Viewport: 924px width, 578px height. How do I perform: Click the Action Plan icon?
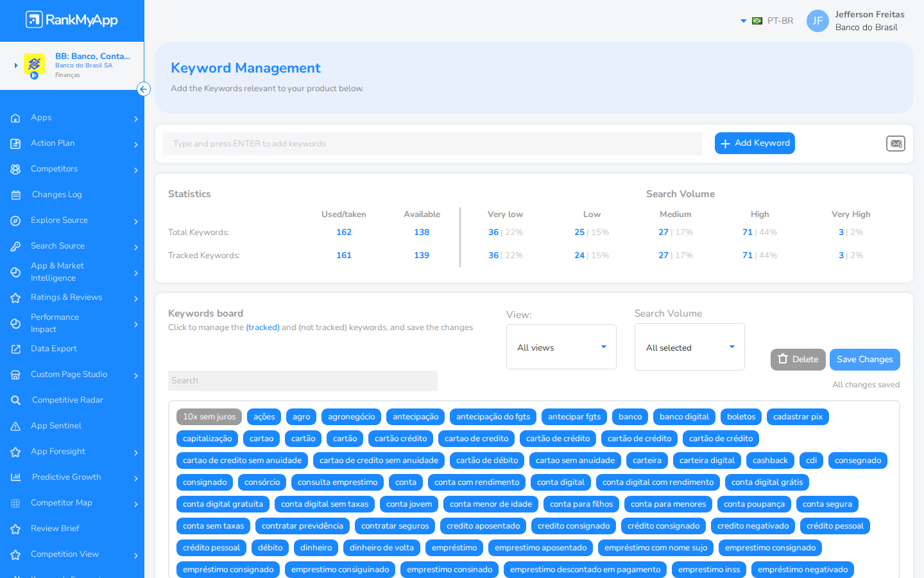15,144
